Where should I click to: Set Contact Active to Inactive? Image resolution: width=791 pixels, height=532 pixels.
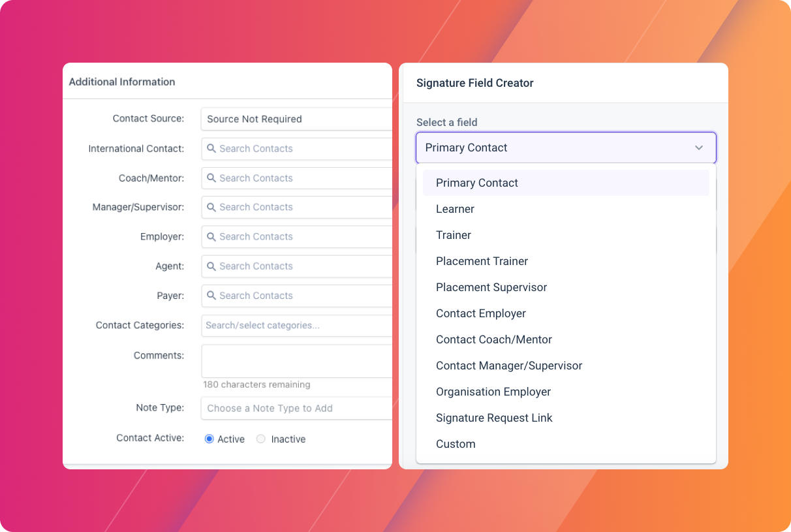(x=260, y=439)
